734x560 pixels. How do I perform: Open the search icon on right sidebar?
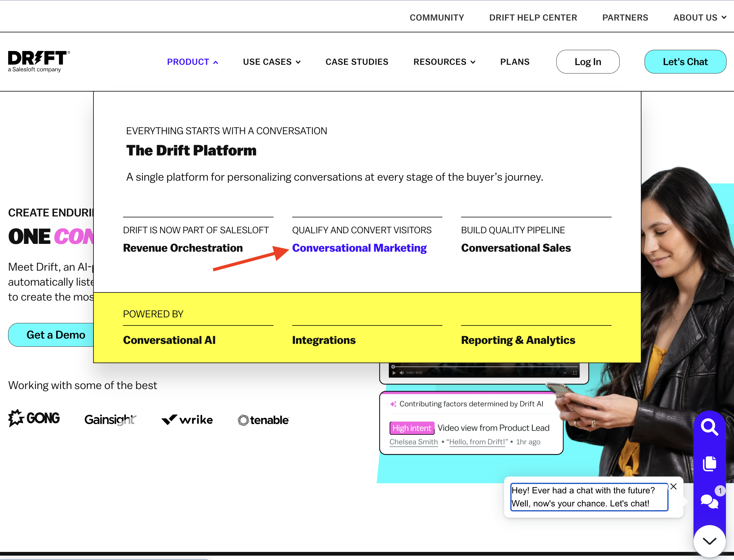click(x=710, y=427)
